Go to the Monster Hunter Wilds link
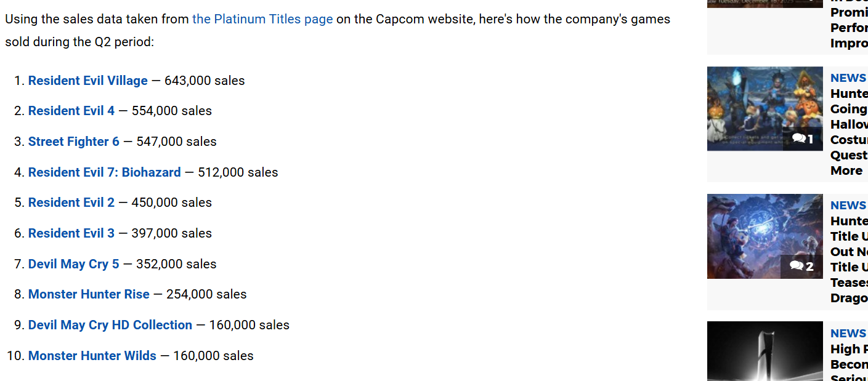The height and width of the screenshot is (381, 868). (x=92, y=356)
